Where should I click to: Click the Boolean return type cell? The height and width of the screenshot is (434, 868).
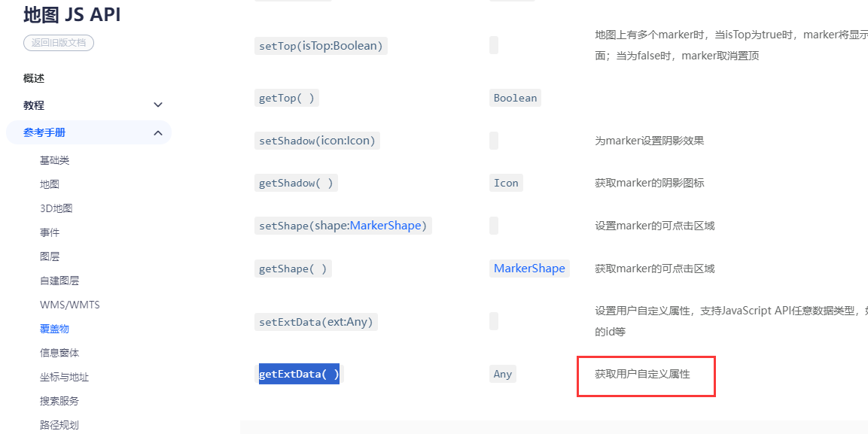(x=516, y=98)
